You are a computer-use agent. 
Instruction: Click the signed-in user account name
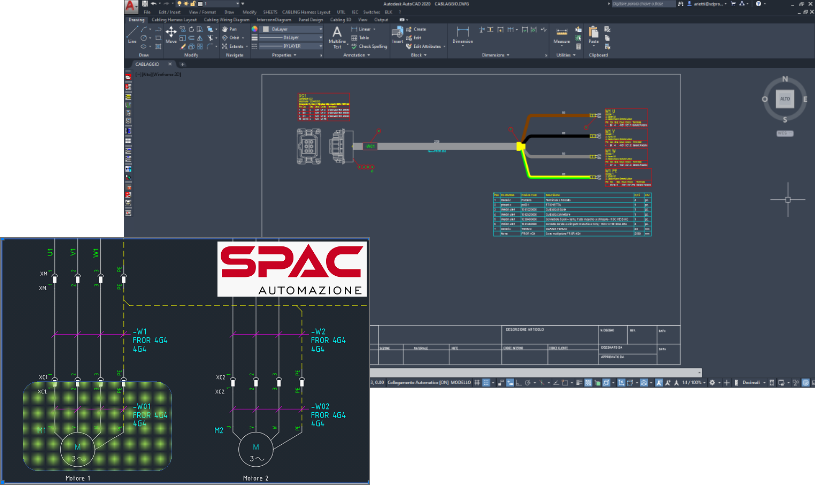pos(707,4)
